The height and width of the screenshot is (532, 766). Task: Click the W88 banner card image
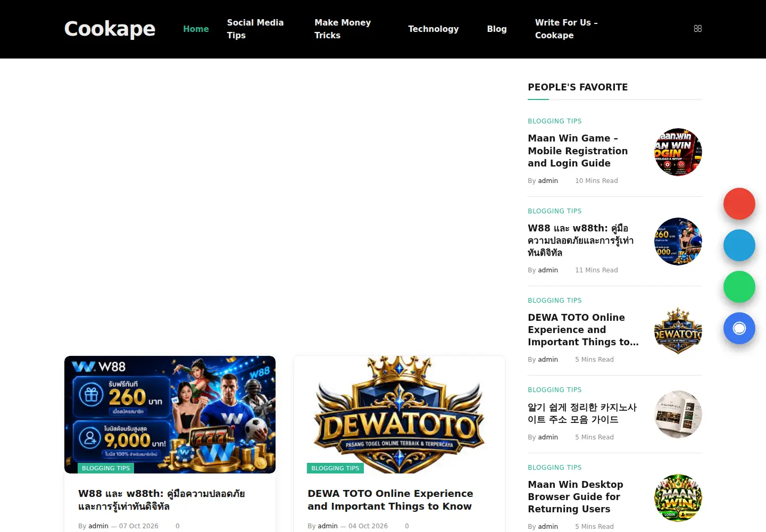coord(170,414)
